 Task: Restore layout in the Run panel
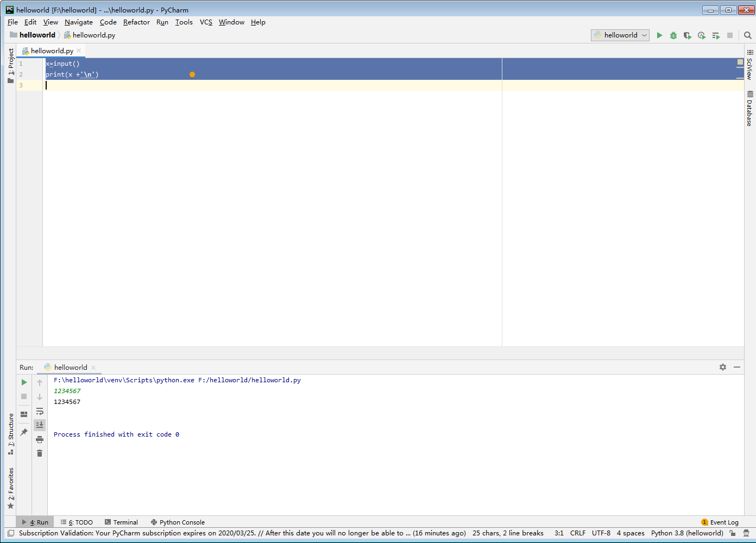coord(24,414)
